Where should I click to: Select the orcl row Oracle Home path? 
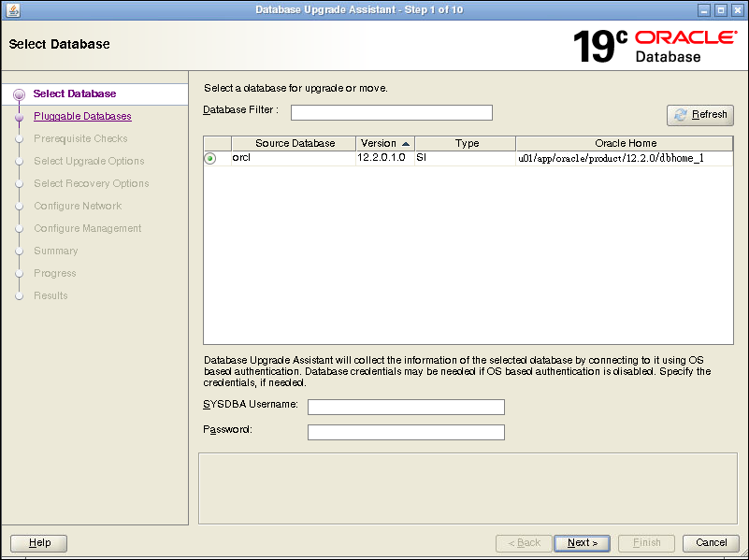(611, 159)
